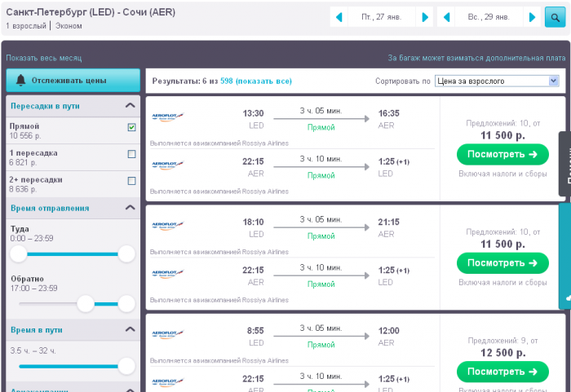Click the 12:00 arrival time
This screenshot has width=571, height=392.
[388, 331]
